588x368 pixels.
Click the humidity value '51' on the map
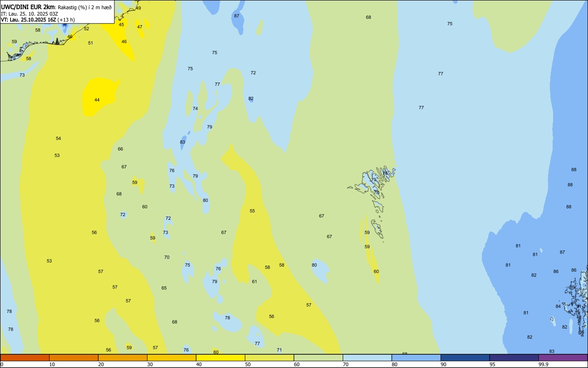tap(90, 43)
